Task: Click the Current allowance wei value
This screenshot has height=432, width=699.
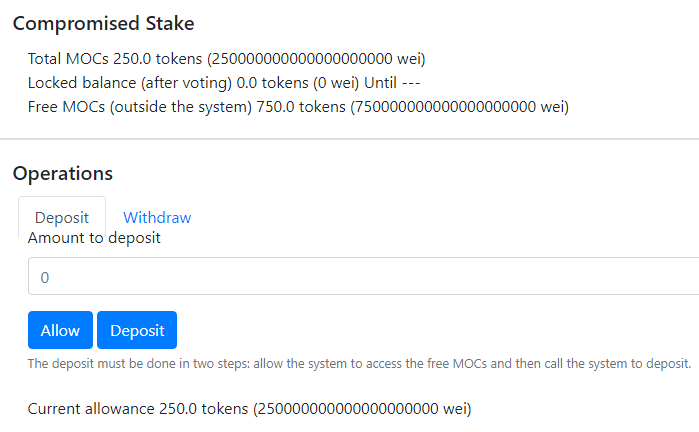Action: click(361, 408)
